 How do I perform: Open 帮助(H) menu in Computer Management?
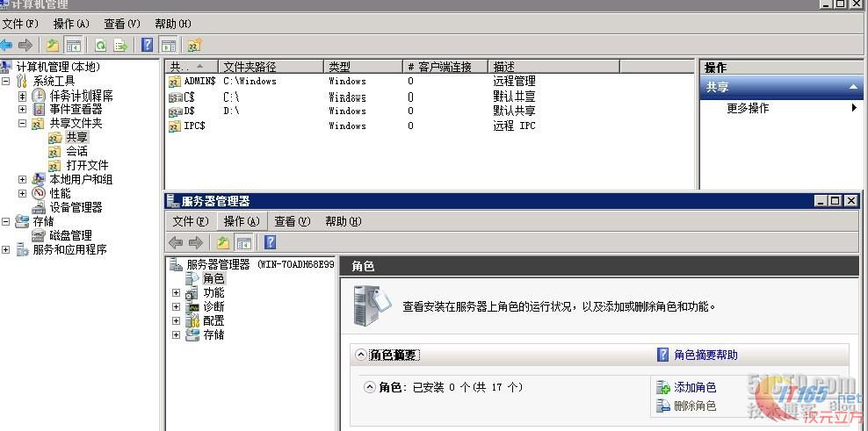pos(173,24)
